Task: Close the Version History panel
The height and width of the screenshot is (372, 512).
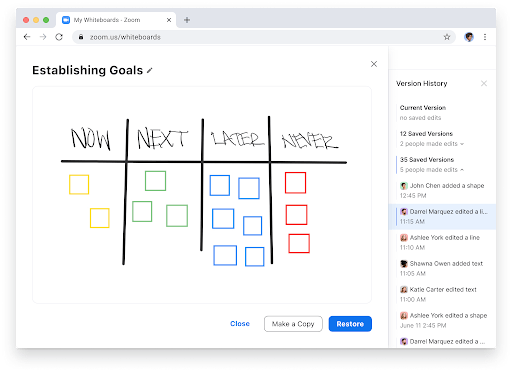Action: tap(484, 83)
